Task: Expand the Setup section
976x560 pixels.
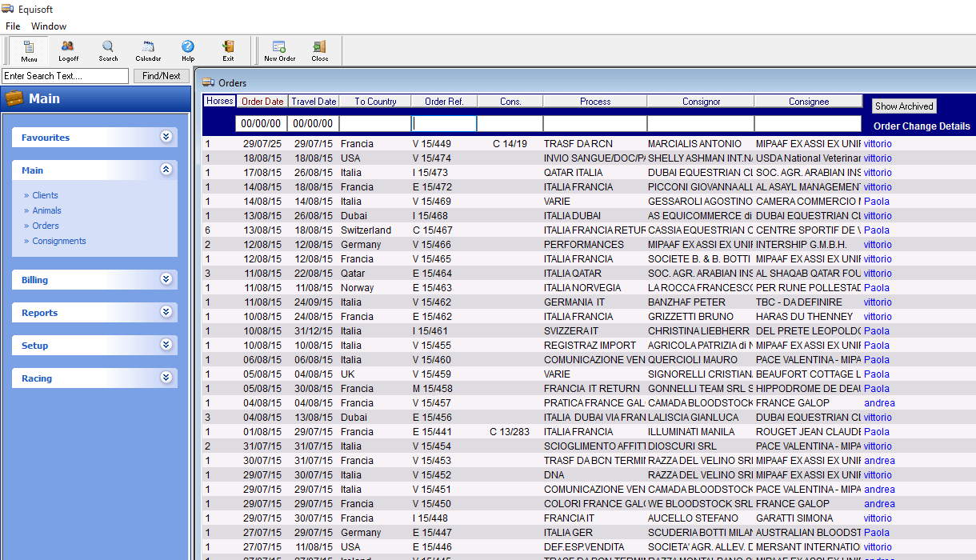Action: (x=166, y=345)
